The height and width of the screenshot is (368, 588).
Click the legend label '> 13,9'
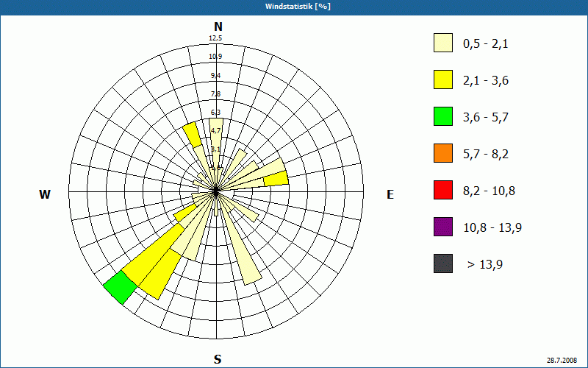point(485,265)
